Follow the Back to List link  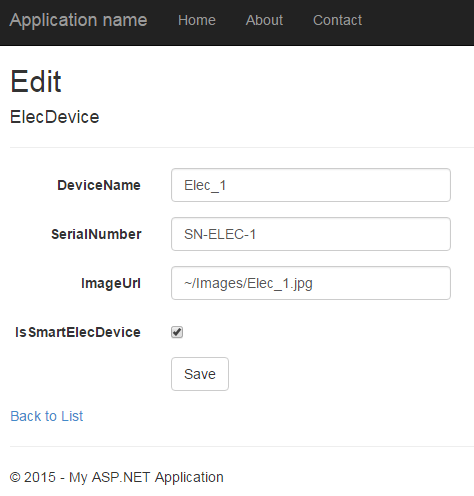tap(47, 416)
